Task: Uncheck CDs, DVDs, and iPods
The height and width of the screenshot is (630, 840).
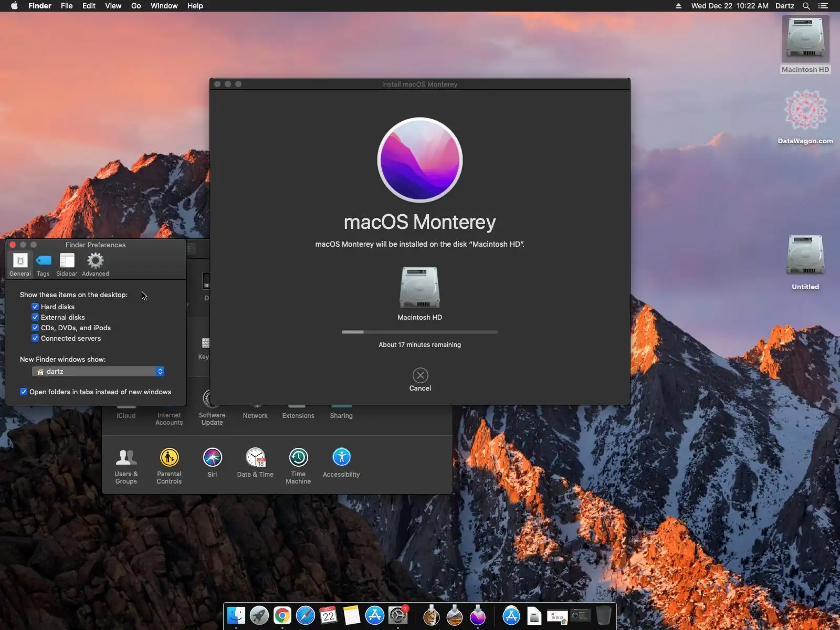Action: 35,328
